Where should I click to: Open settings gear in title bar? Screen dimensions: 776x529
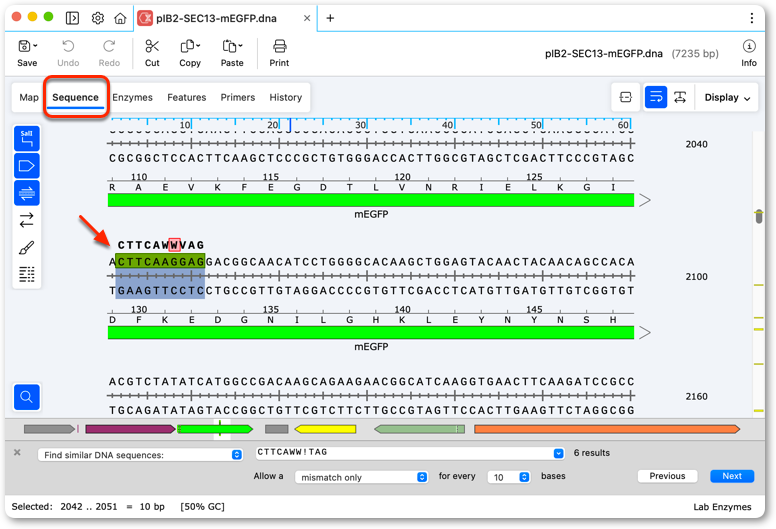tap(98, 18)
